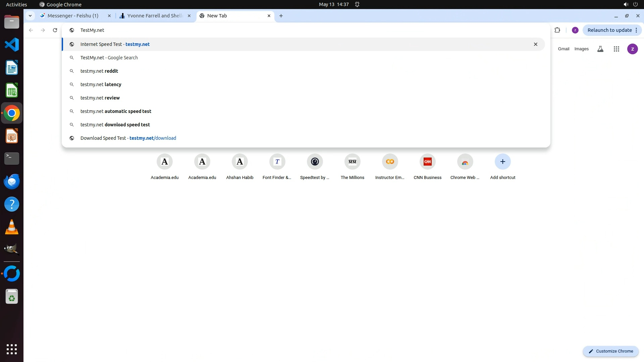Open the CNN Business shortcut
Viewport: 644px width, 362px height.
[427, 162]
